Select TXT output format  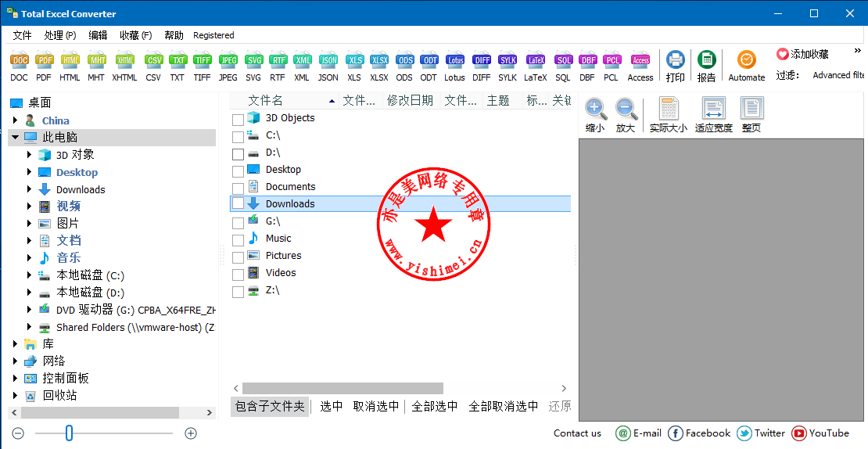(x=178, y=66)
